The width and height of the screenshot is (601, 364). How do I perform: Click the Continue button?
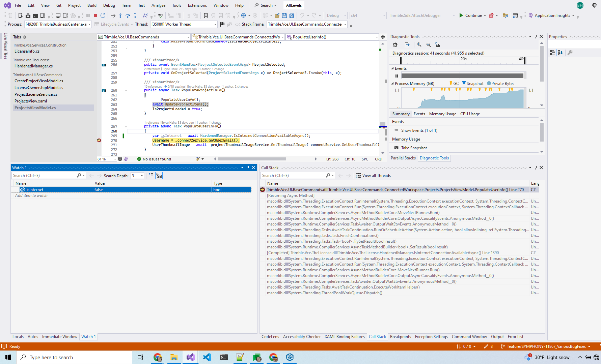pos(470,16)
